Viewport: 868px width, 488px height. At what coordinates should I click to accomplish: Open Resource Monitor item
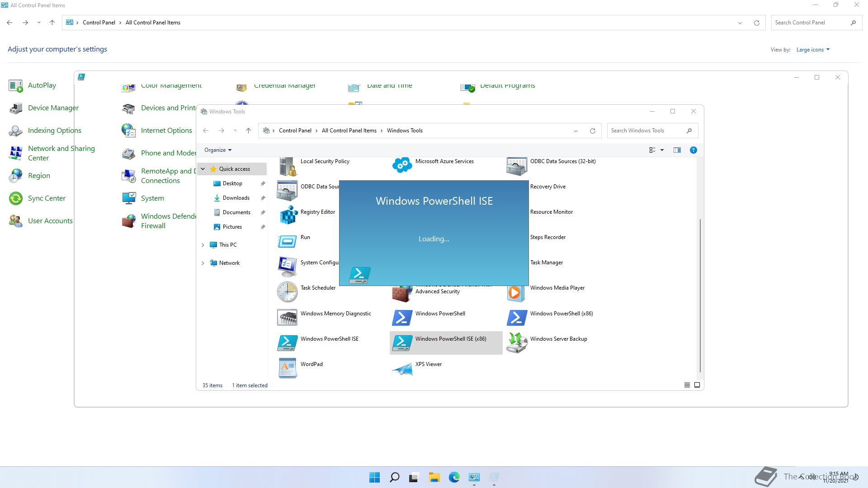552,212
